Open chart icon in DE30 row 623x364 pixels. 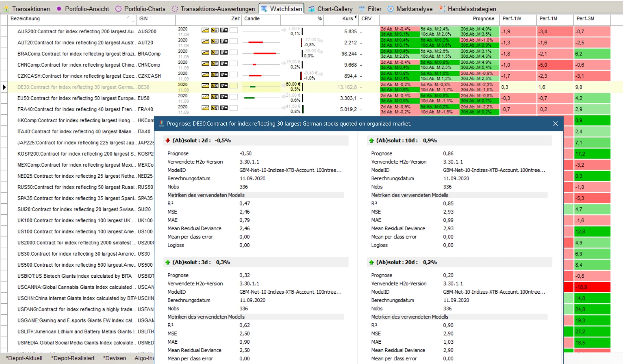[205, 86]
